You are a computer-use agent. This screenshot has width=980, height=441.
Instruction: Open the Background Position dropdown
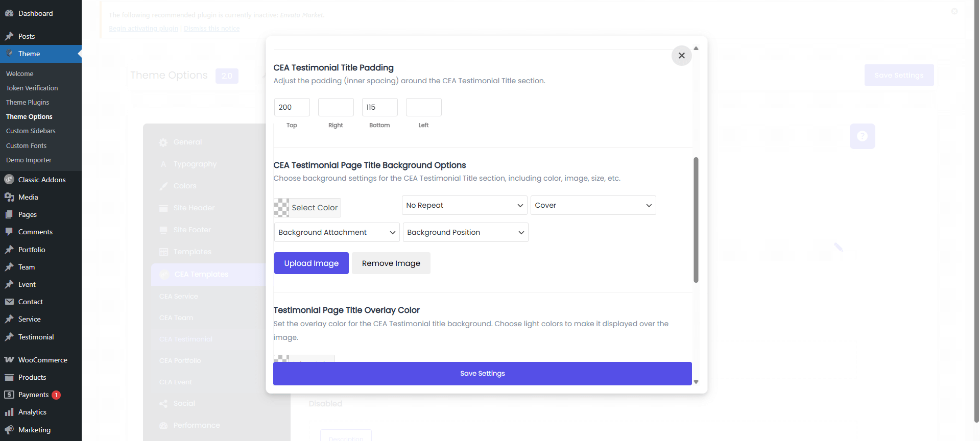[x=465, y=232]
